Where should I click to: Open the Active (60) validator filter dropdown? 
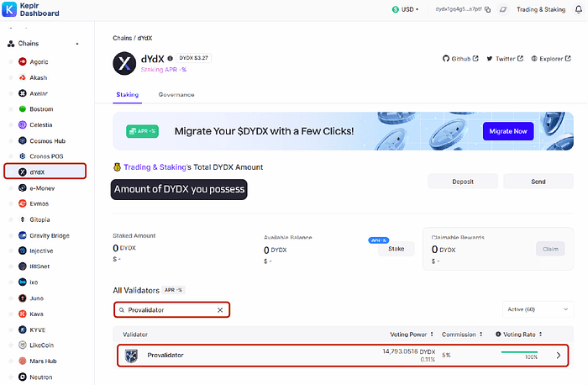coord(538,309)
